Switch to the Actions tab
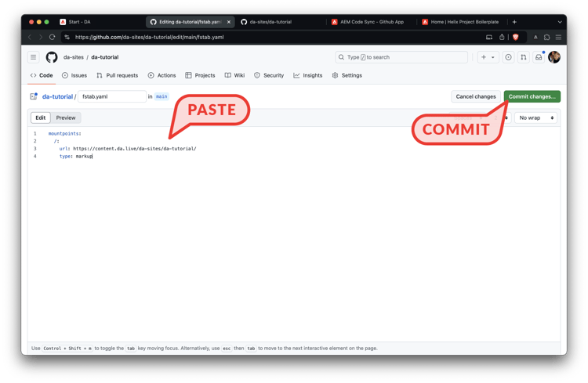Image resolution: width=588 pixels, height=383 pixels. coord(162,75)
